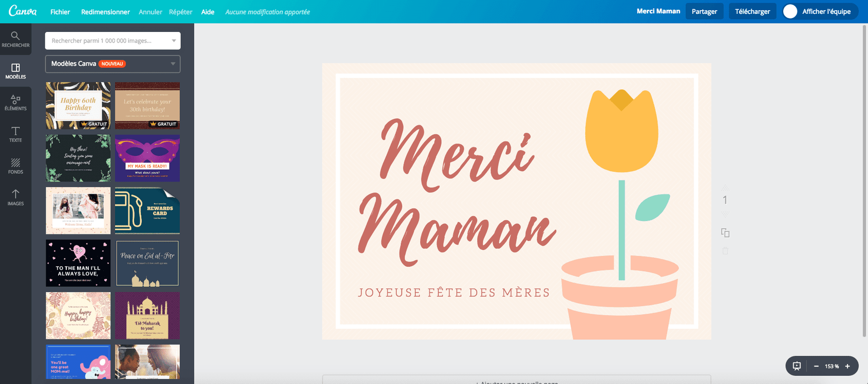Open the Éléments panel

(x=15, y=103)
